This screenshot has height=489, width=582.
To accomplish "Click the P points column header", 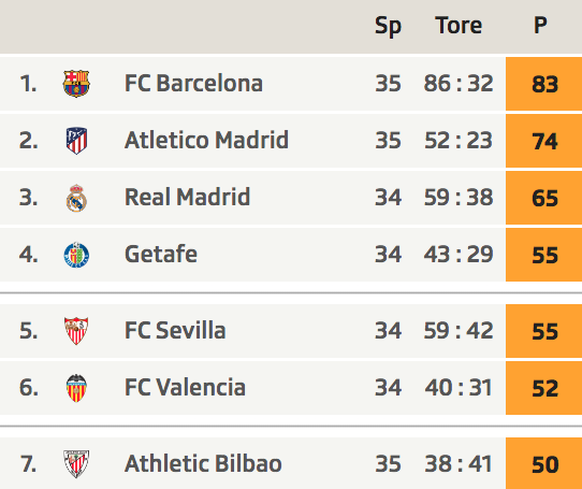I will [x=540, y=25].
